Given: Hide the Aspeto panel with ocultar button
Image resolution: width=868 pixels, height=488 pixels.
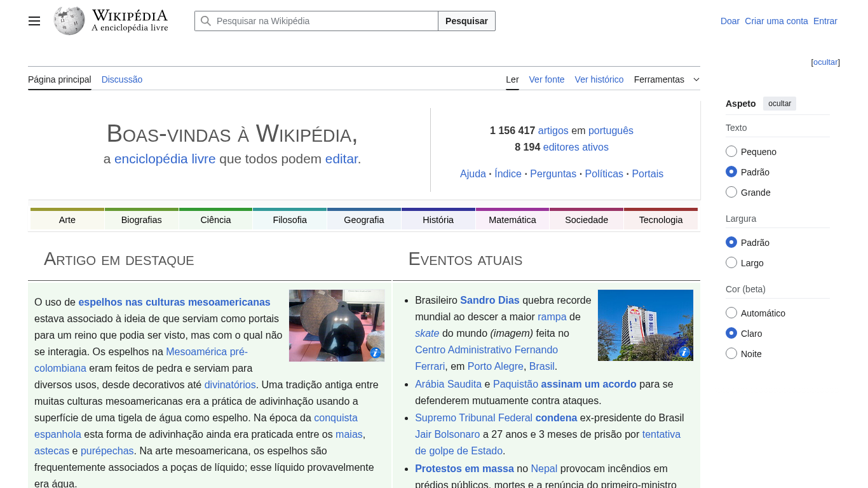Looking at the screenshot, I should tap(779, 104).
